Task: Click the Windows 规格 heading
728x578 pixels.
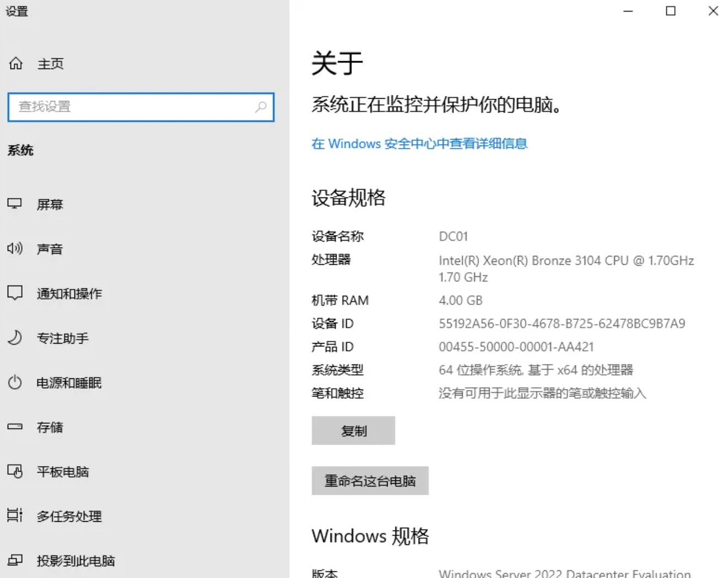Action: 370,536
